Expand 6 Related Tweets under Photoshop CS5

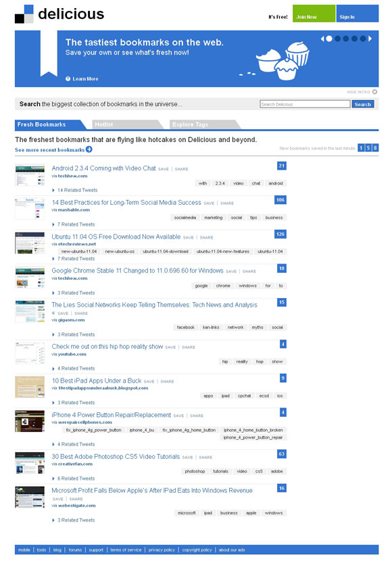point(74,478)
